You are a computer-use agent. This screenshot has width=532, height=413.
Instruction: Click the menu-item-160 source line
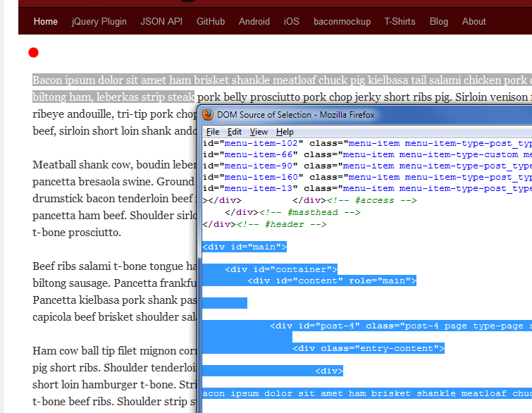[x=367, y=177]
